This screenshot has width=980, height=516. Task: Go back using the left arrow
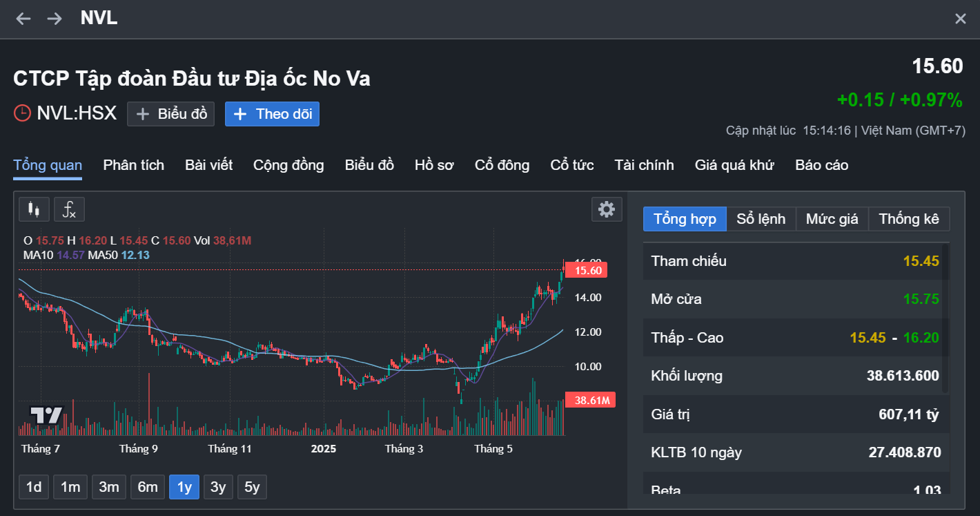[23, 19]
